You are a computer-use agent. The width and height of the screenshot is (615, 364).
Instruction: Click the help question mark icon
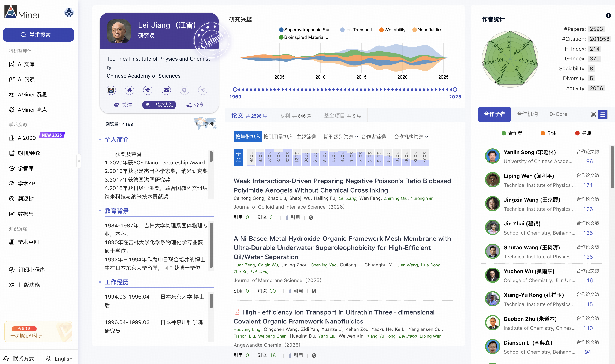[x=608, y=16]
